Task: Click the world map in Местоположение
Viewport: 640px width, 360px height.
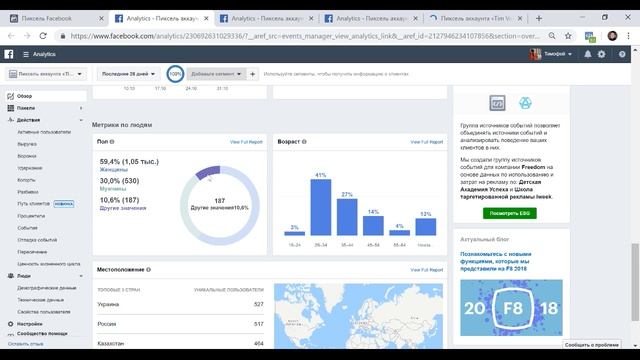Action: (358, 316)
